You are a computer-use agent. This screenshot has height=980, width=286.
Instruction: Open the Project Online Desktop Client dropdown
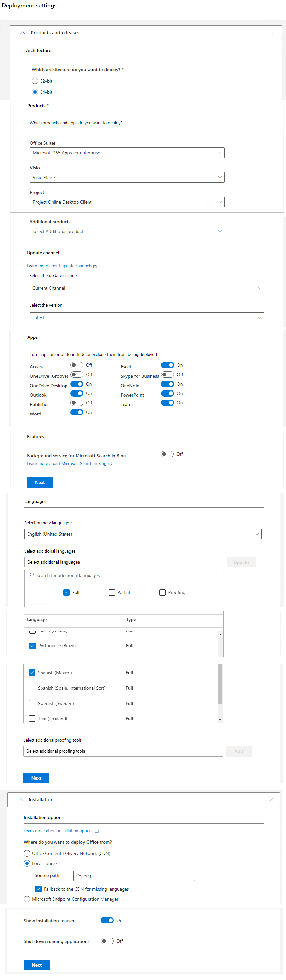127,202
